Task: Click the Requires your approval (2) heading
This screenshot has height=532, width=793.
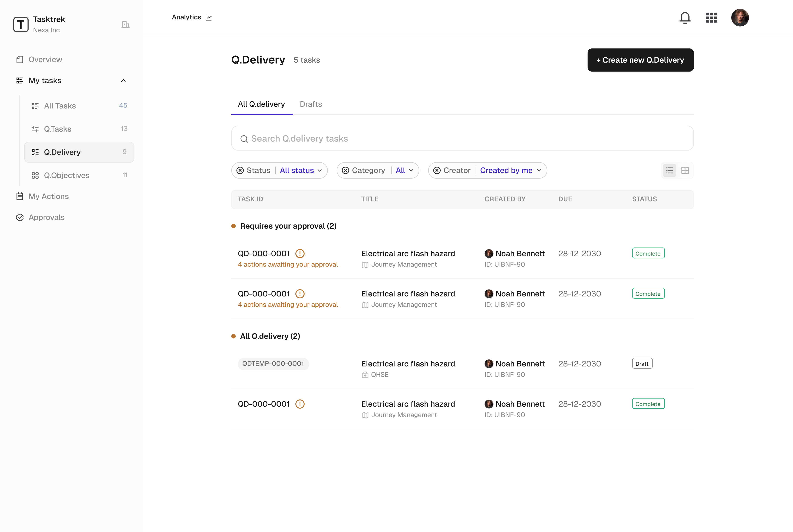Action: [288, 226]
